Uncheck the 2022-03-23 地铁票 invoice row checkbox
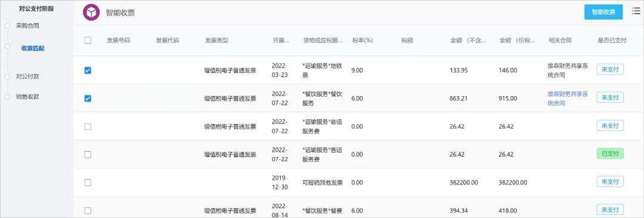644x218 pixels. point(88,70)
